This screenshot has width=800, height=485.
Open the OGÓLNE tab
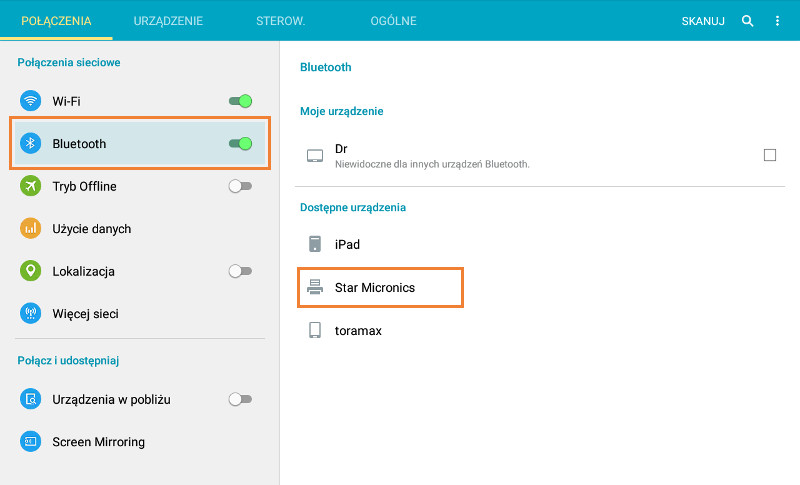391,21
